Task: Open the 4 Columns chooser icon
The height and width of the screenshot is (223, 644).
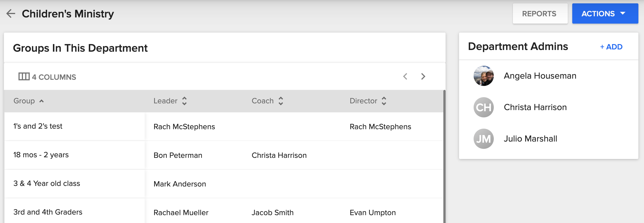Action: (x=24, y=76)
